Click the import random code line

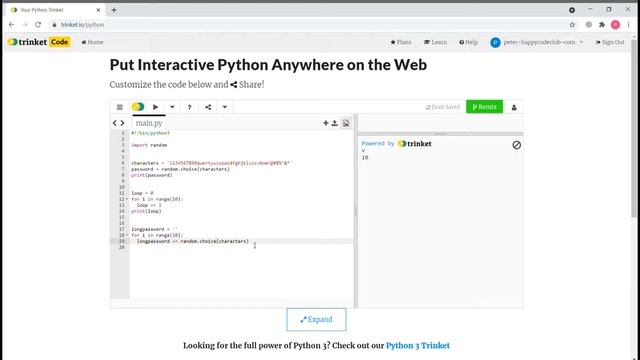tap(149, 145)
